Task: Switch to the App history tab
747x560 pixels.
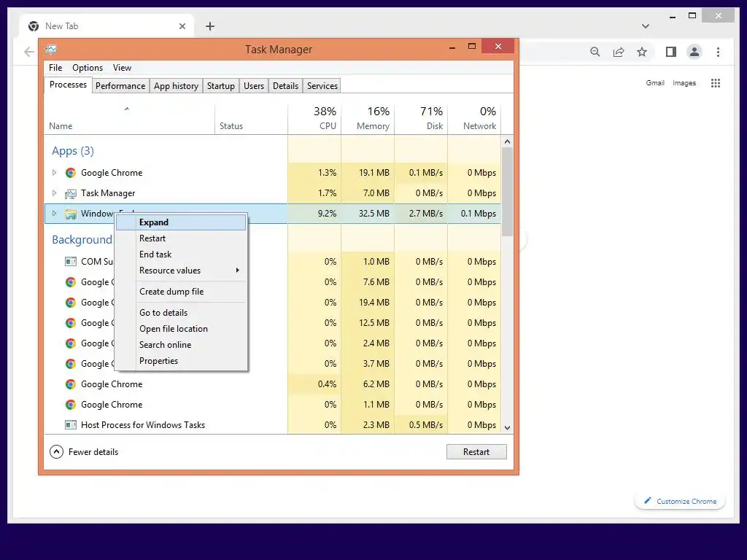Action: tap(176, 86)
